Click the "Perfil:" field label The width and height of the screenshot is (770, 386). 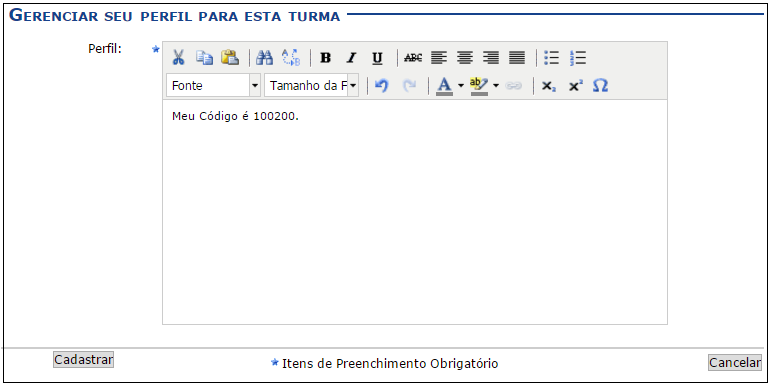105,49
